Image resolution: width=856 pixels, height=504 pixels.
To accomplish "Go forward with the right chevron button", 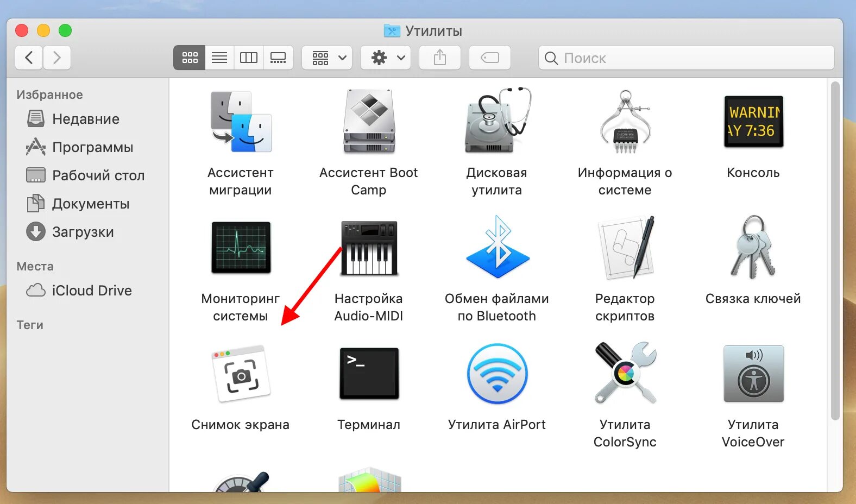I will 57,58.
